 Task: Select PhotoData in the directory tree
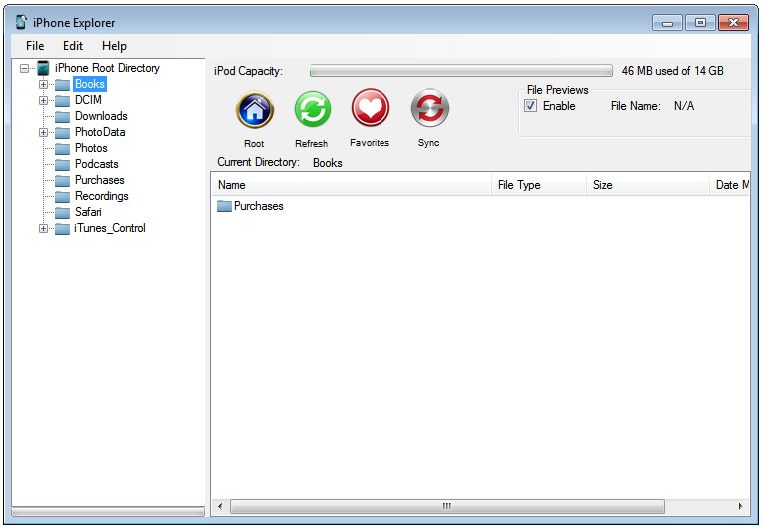point(100,132)
